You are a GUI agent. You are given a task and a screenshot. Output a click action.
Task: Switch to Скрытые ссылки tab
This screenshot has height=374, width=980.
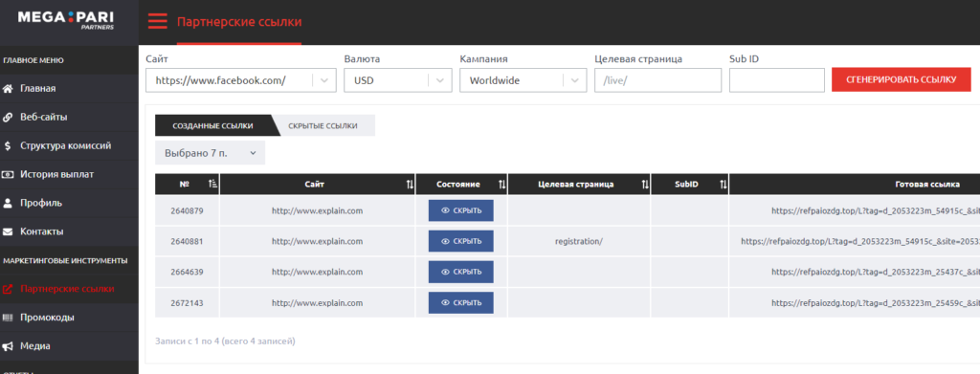tap(323, 125)
